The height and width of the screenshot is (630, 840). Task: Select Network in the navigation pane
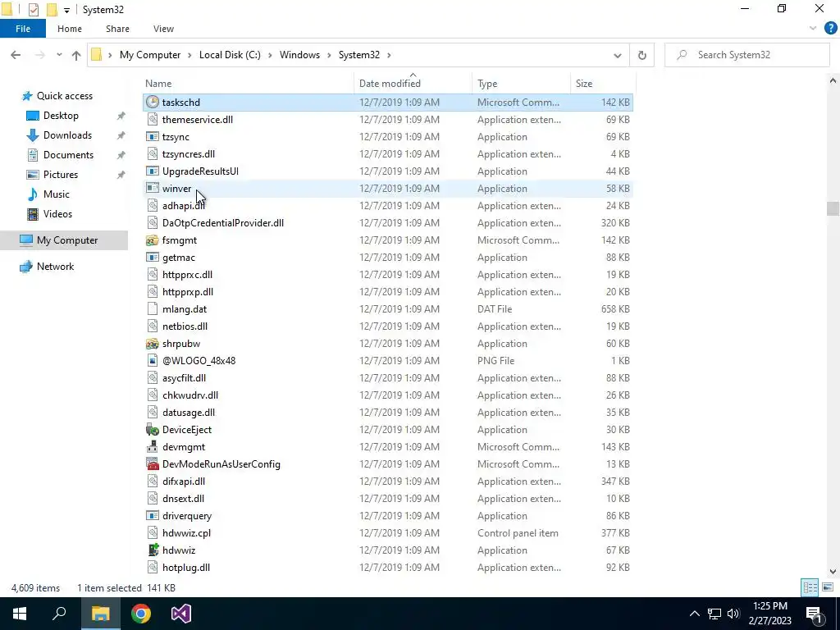(55, 267)
